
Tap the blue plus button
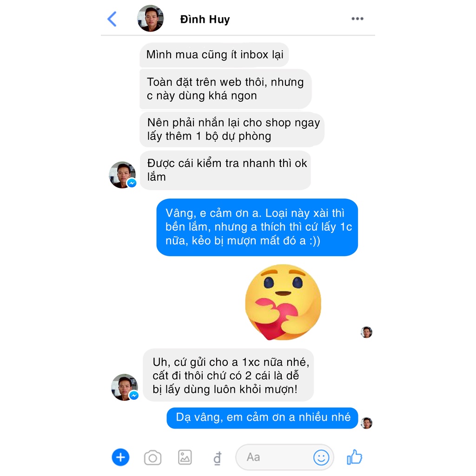[x=120, y=457]
